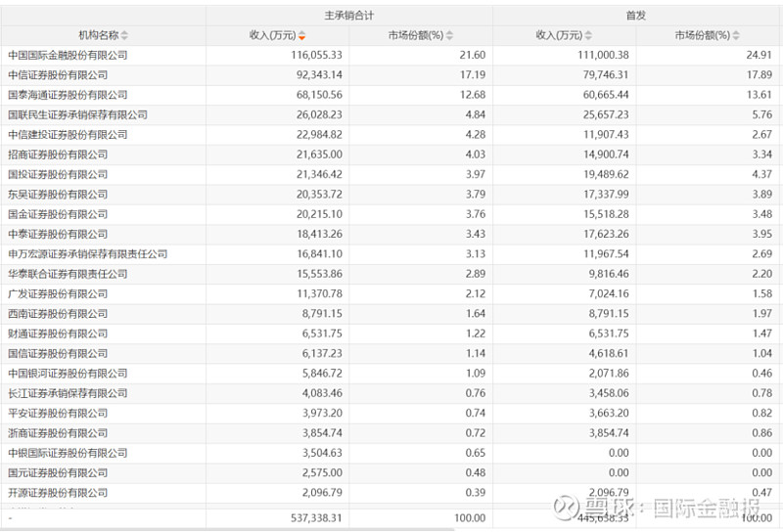Click total income value 15,553.86
The height and width of the screenshot is (532, 783).
[x=319, y=274]
